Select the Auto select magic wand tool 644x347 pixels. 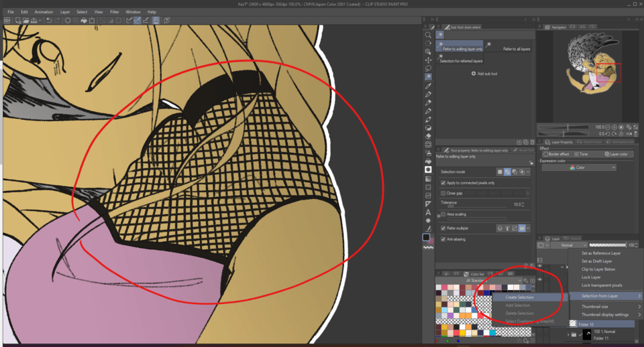click(428, 76)
